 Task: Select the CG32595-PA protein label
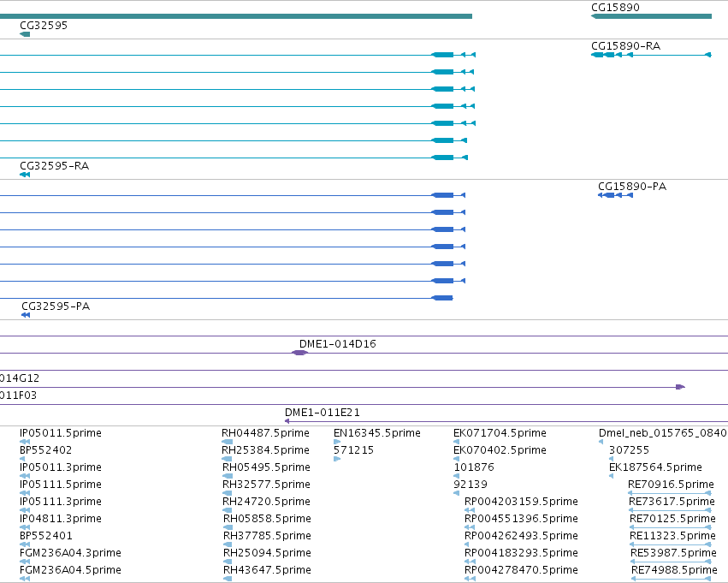(56, 306)
